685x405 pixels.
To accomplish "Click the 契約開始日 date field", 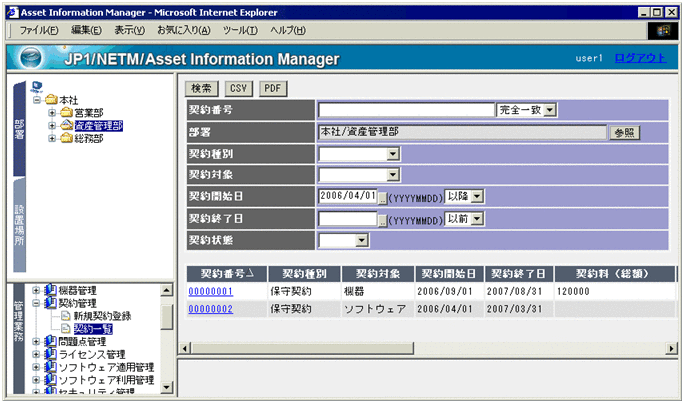I will pyautogui.click(x=348, y=196).
